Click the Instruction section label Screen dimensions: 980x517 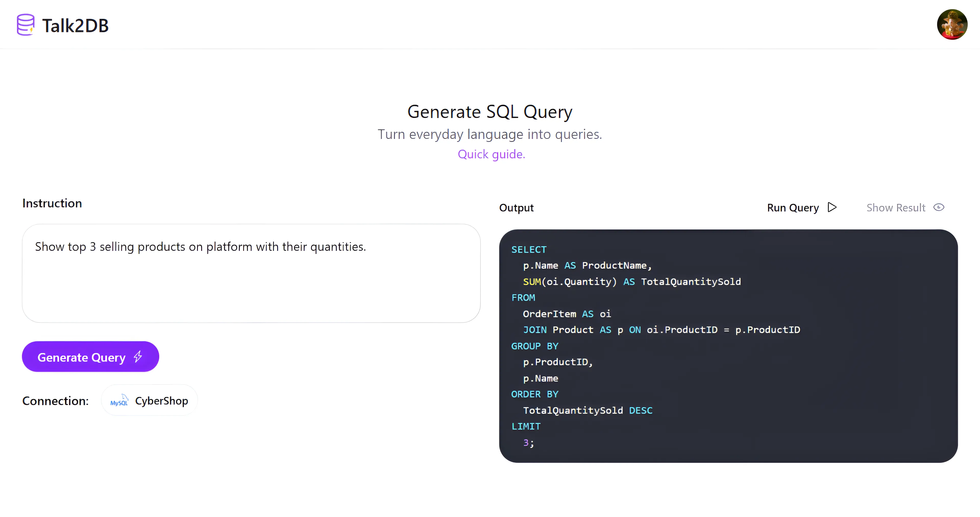point(52,203)
